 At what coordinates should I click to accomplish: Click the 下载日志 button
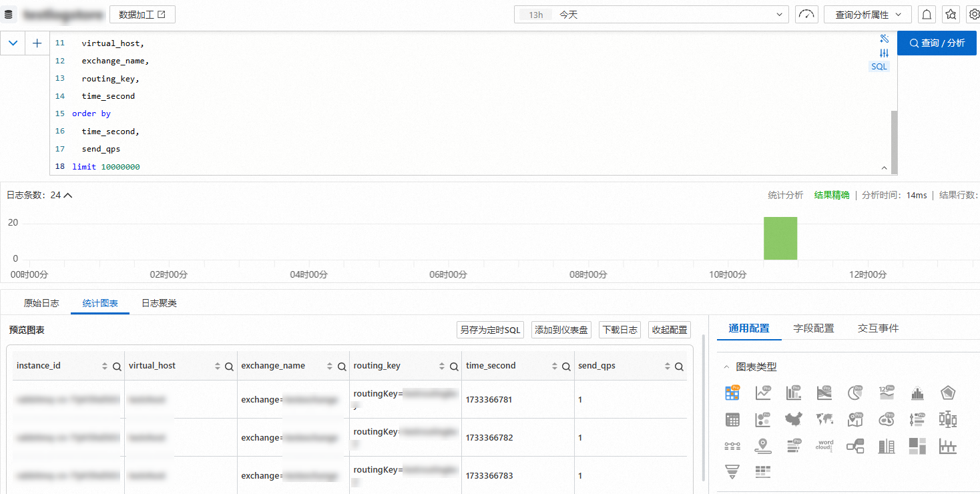click(620, 330)
